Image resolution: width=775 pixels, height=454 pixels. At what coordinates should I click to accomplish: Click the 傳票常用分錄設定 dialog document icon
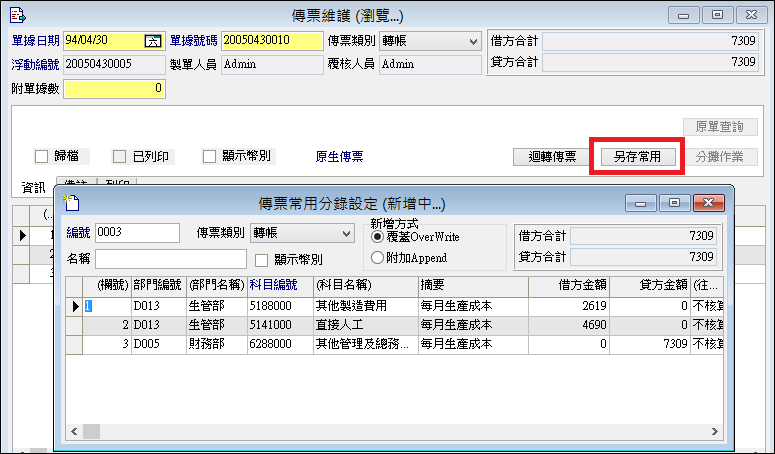pyautogui.click(x=70, y=202)
